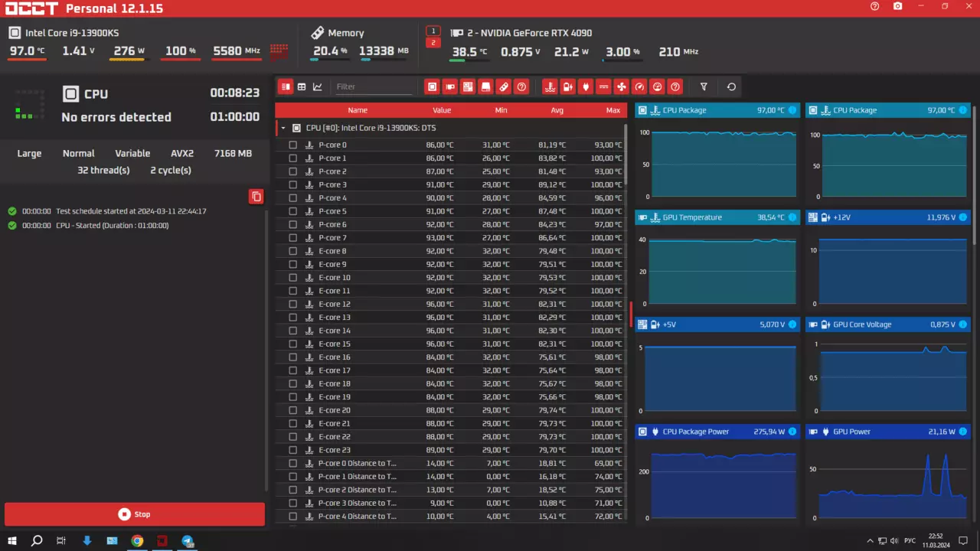Select GPU 1 in the GPU selector
The height and width of the screenshot is (551, 980).
(433, 31)
